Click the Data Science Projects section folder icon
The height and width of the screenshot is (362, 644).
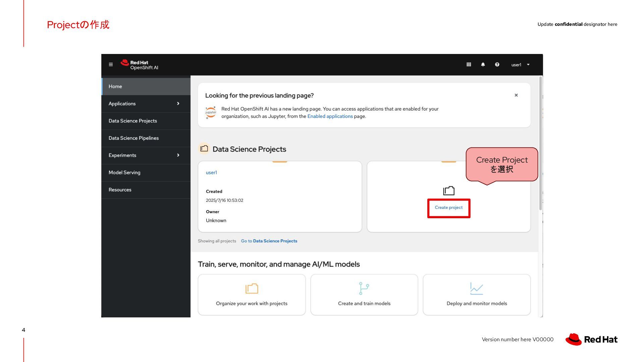pos(204,148)
